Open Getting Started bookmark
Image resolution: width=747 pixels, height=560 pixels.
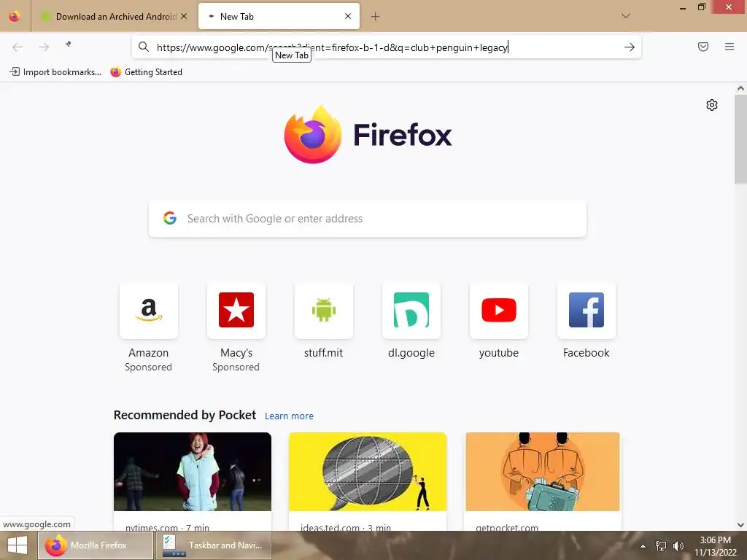pos(146,72)
